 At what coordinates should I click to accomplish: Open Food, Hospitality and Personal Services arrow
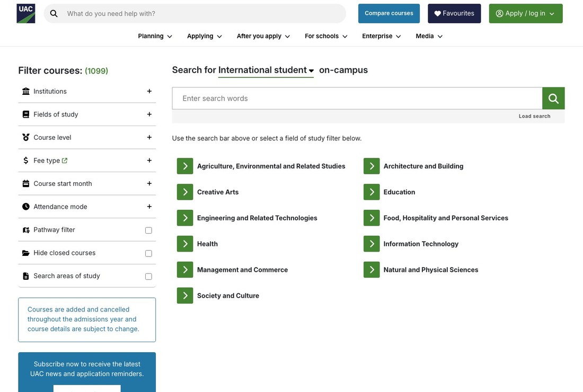point(372,218)
